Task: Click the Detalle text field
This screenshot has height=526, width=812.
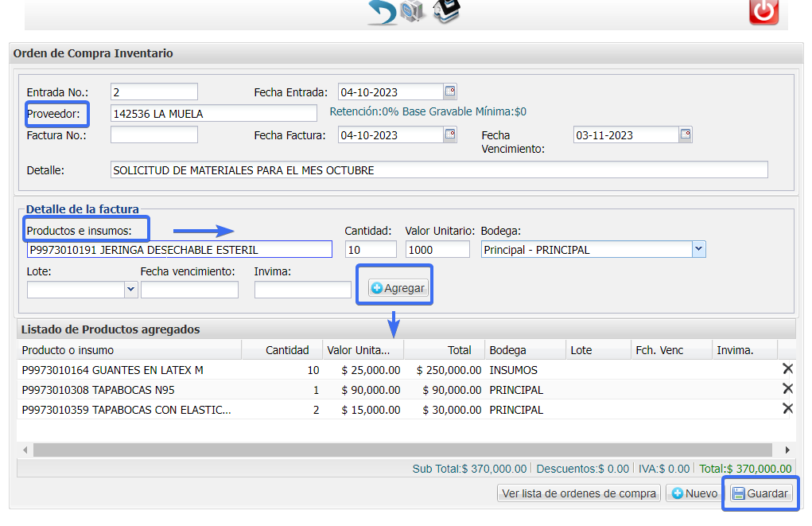Action: pyautogui.click(x=439, y=170)
